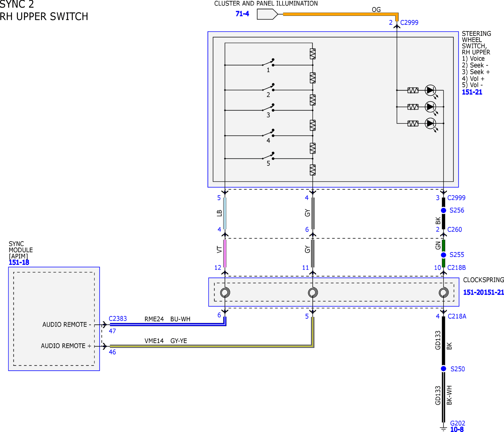Select the C218B connector label
504x432 pixels.
(x=456, y=267)
